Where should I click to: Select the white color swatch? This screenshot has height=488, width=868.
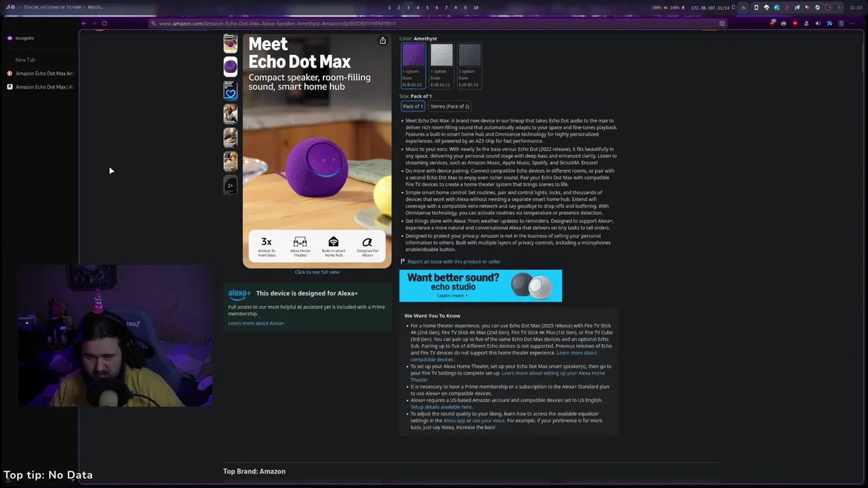(441, 66)
